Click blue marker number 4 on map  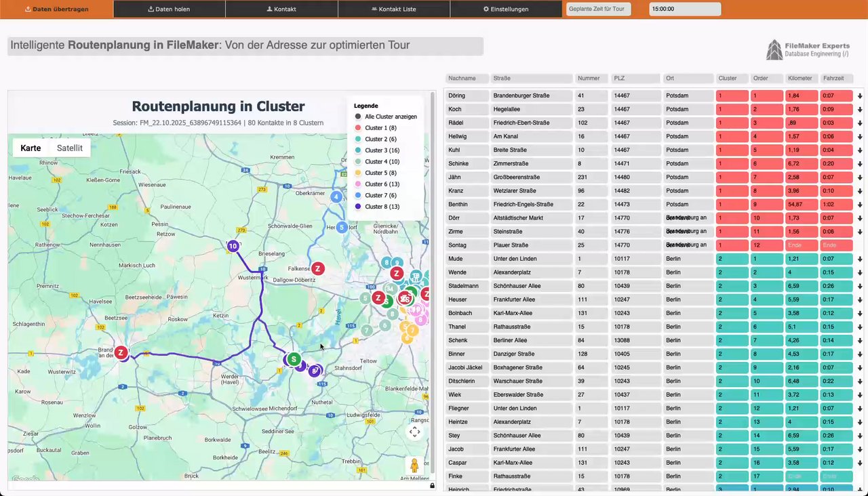click(x=336, y=197)
